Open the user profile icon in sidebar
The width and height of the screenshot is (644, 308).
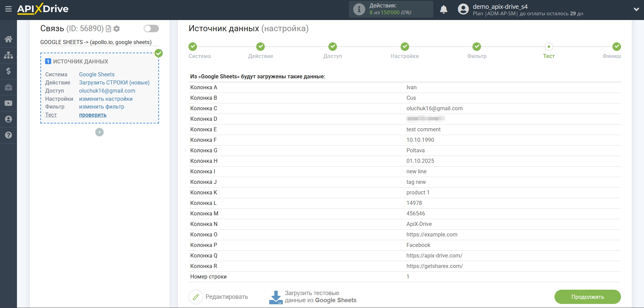click(8, 119)
